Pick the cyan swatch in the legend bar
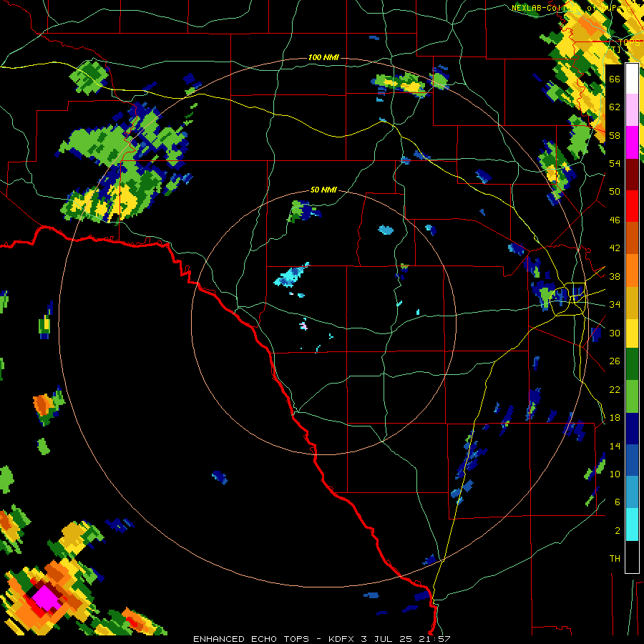The width and height of the screenshot is (644, 644). (x=632, y=525)
